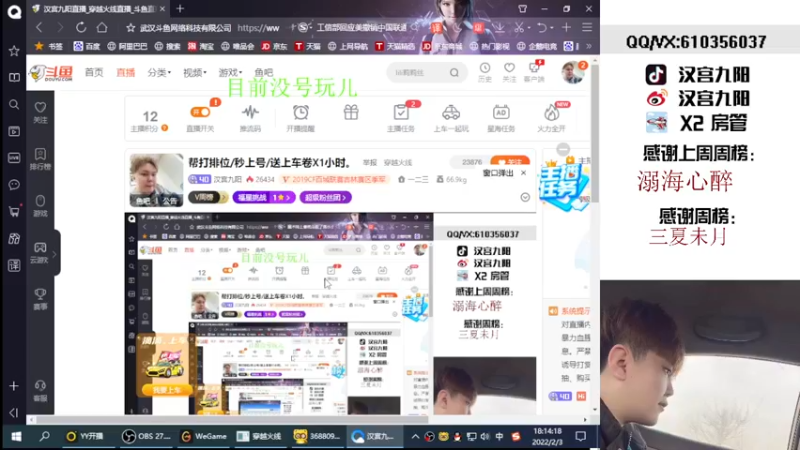Show hidden tray icons chevron
Viewport: 800px width, 450px height.
(x=415, y=436)
